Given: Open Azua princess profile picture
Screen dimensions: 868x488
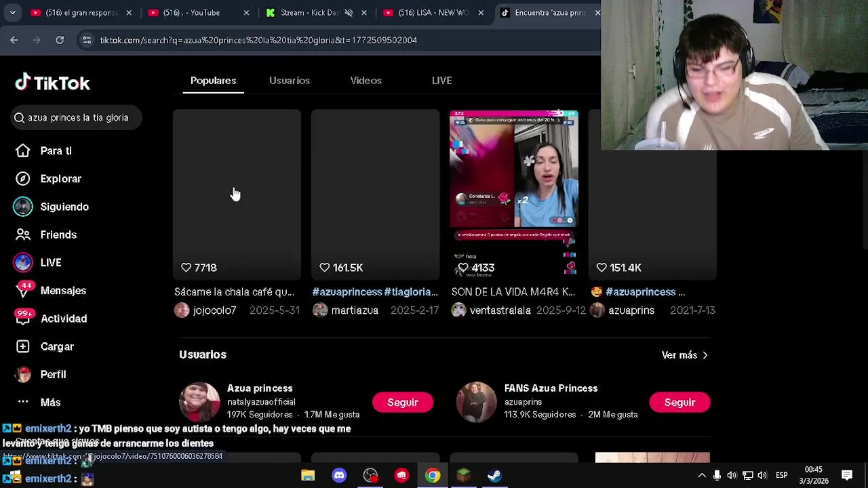Looking at the screenshot, I should point(199,402).
